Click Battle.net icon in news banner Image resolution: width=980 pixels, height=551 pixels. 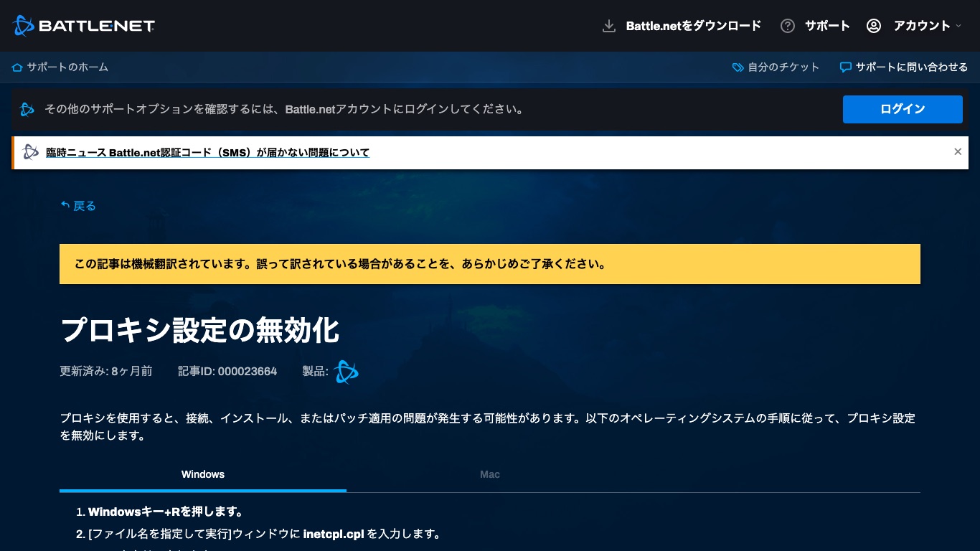30,152
